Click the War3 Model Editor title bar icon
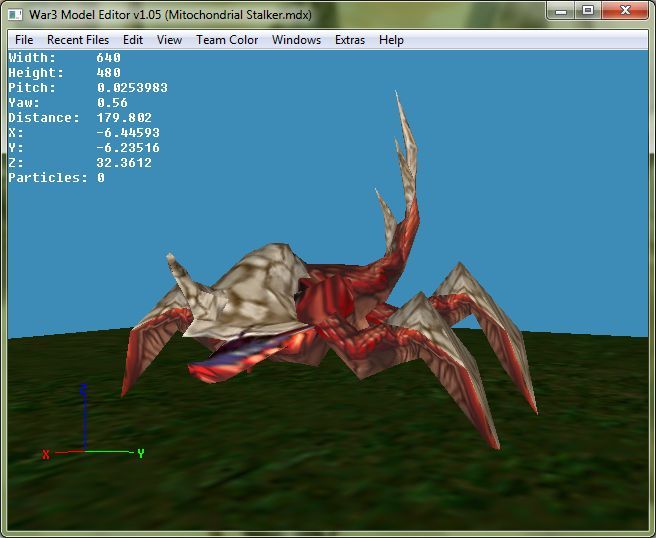 point(15,15)
